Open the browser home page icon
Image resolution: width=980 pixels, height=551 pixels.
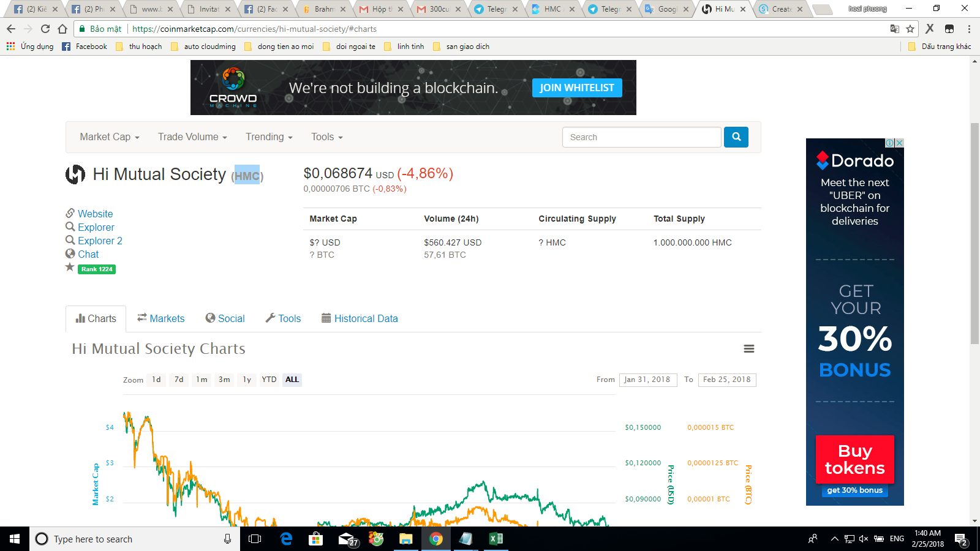pyautogui.click(x=62, y=29)
